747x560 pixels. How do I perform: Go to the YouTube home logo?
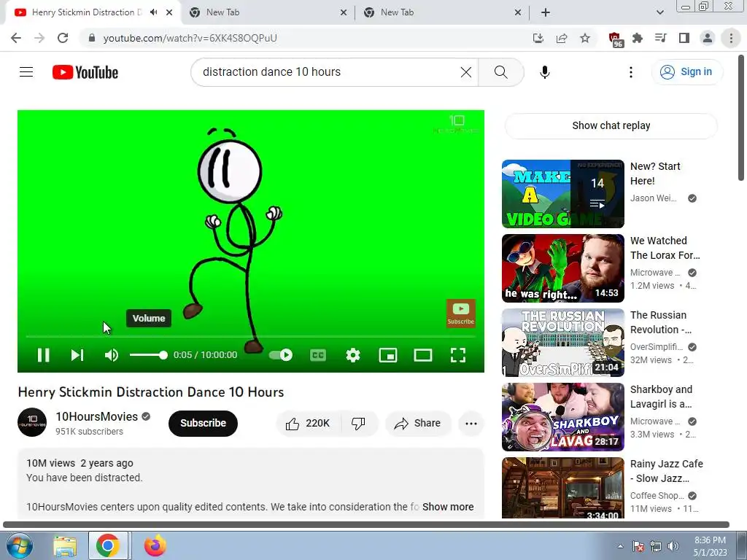pos(85,72)
